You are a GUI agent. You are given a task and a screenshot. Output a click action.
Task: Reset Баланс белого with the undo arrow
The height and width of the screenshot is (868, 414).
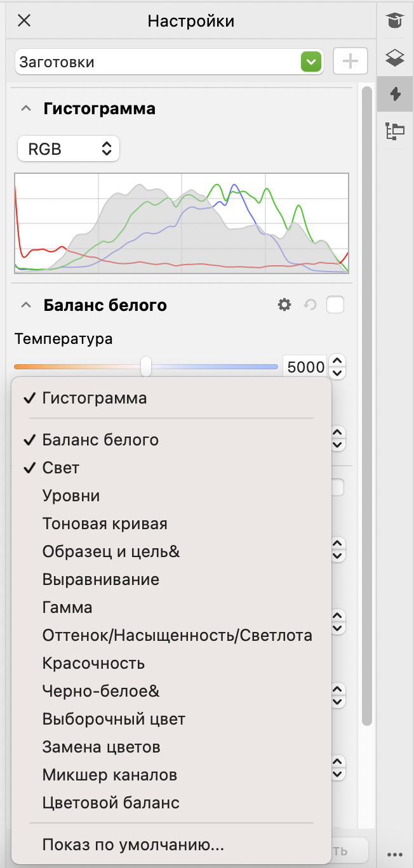click(310, 305)
